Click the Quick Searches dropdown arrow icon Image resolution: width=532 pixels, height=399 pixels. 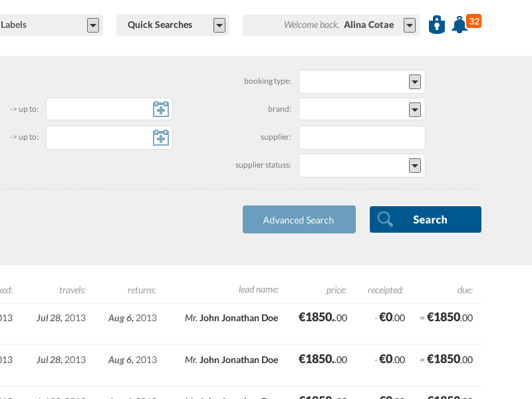[219, 25]
